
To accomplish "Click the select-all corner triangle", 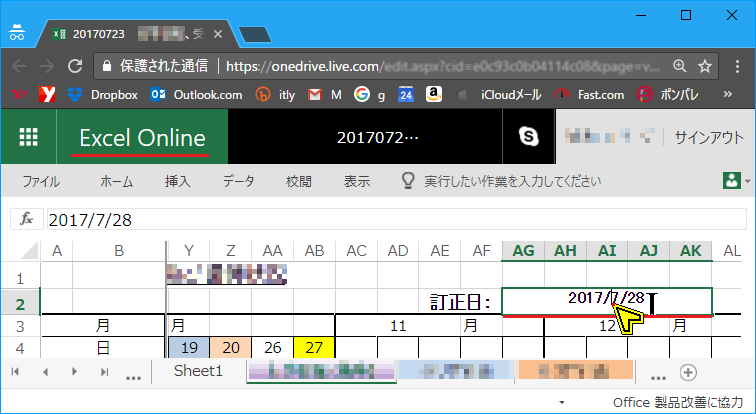I will coord(29,251).
